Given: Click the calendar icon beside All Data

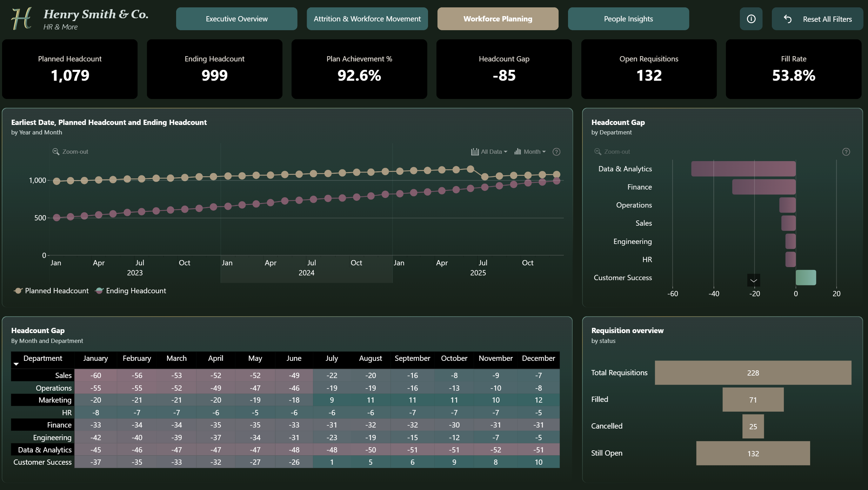Looking at the screenshot, I should pos(475,152).
